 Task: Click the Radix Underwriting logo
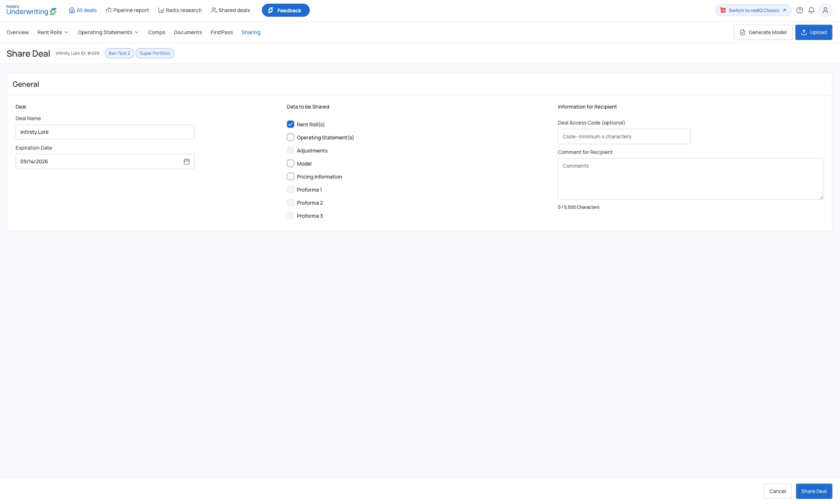[x=31, y=10]
